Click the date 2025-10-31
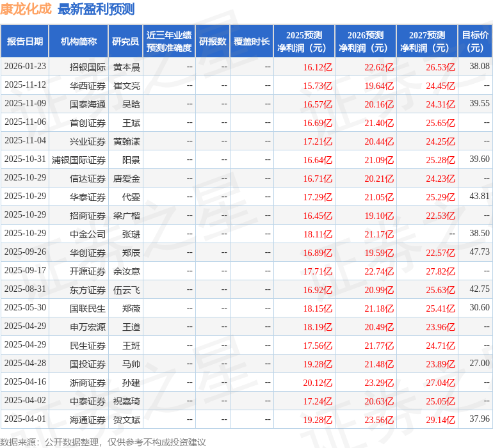The height and width of the screenshot is (448, 493). click(x=25, y=159)
